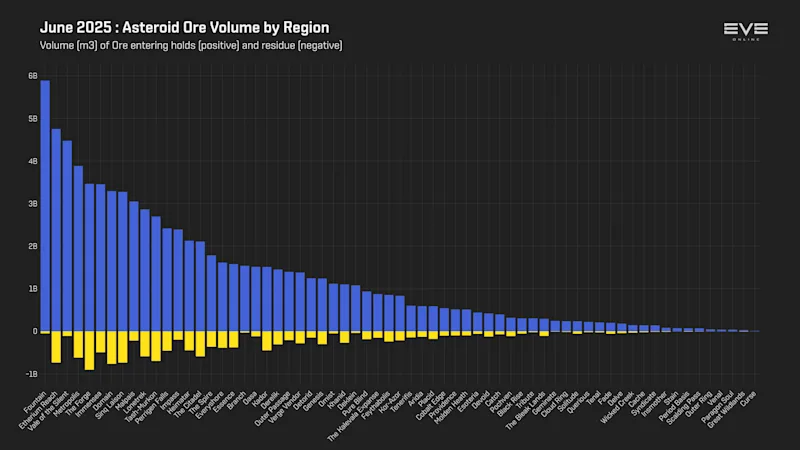Click the "Everyshore" region label
The image size is (800, 450).
pyautogui.click(x=210, y=405)
